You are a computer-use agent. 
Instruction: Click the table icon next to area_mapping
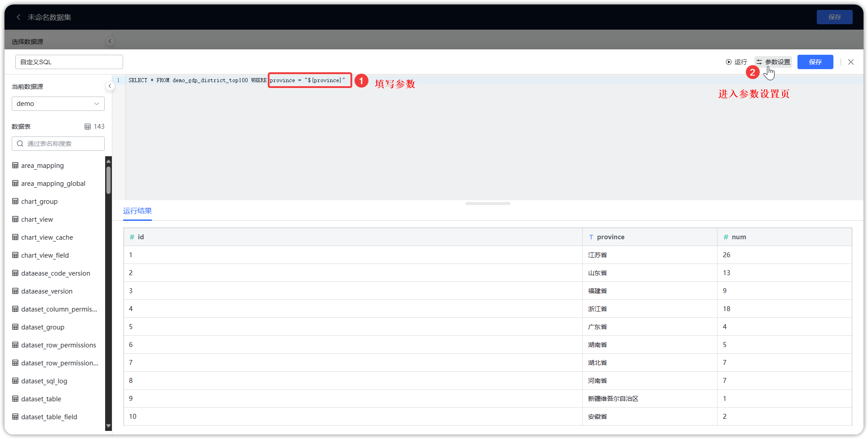(x=15, y=165)
